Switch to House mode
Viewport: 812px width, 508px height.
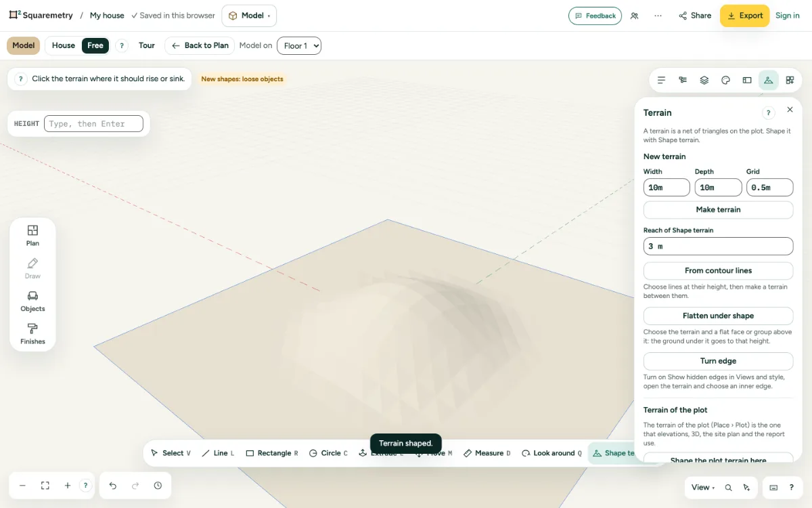click(x=64, y=45)
